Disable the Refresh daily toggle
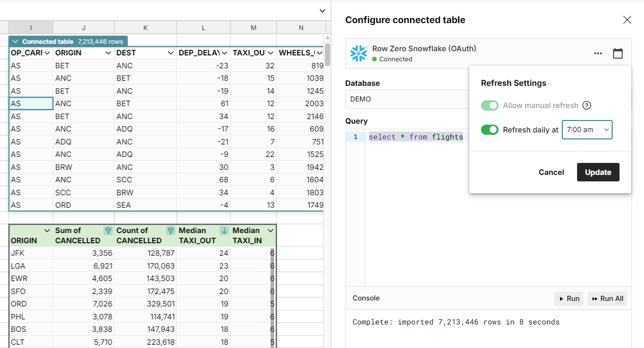Screen dimensions: 644x348 (490, 130)
